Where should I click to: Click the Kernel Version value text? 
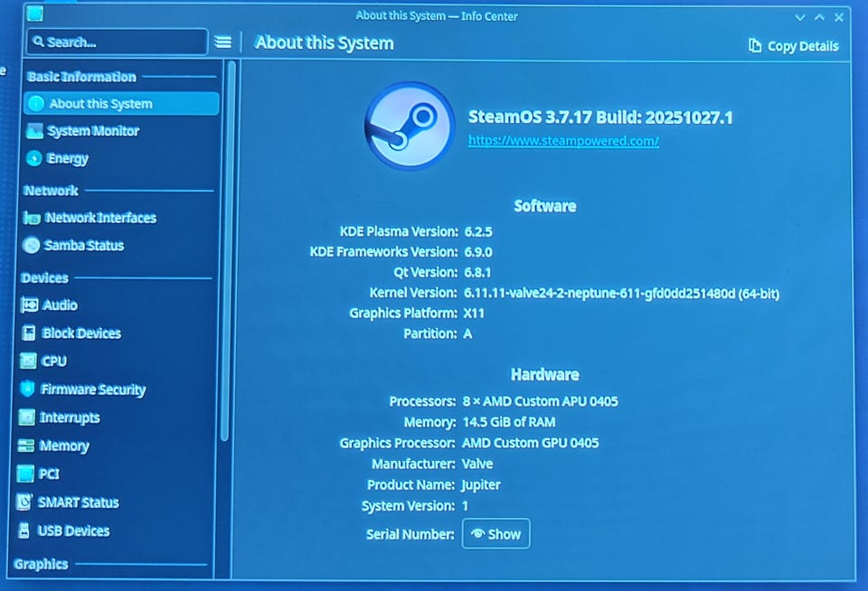(621, 294)
